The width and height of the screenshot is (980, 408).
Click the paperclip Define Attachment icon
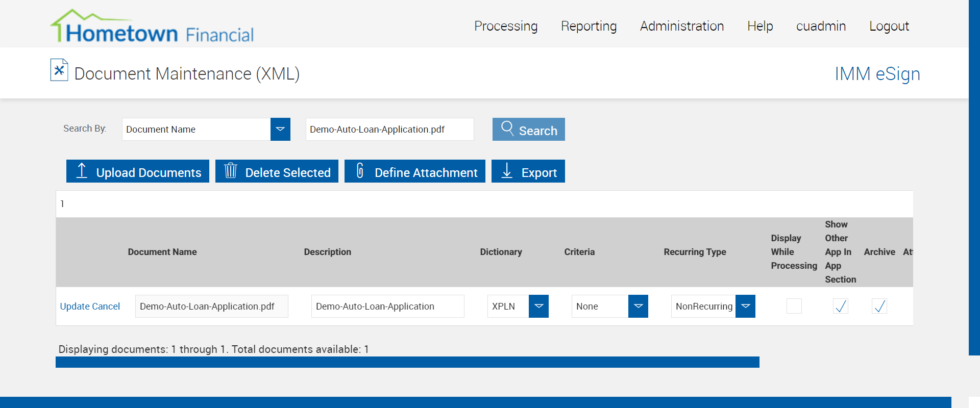click(360, 171)
